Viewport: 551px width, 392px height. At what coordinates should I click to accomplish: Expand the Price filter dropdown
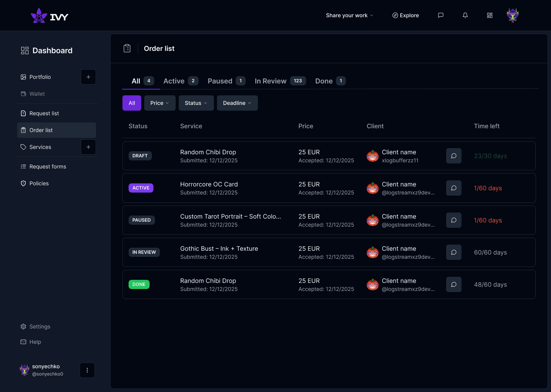point(160,103)
